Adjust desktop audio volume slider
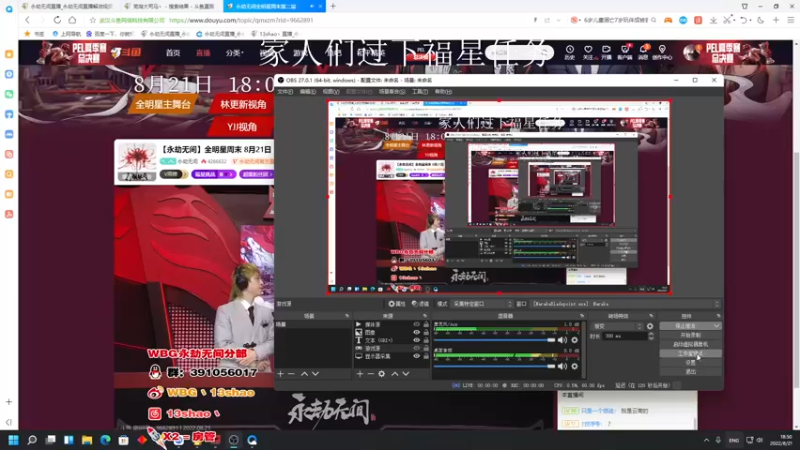 494,366
